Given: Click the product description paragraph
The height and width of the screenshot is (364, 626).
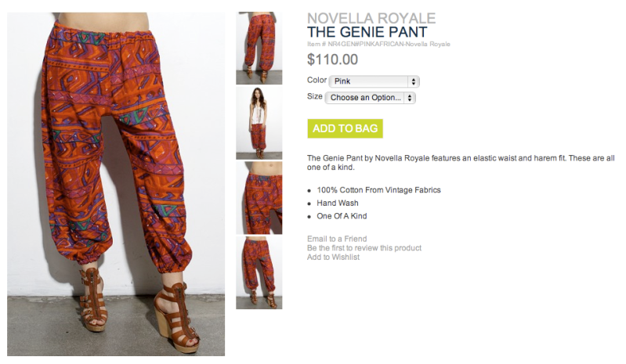Looking at the screenshot, I should click(461, 163).
